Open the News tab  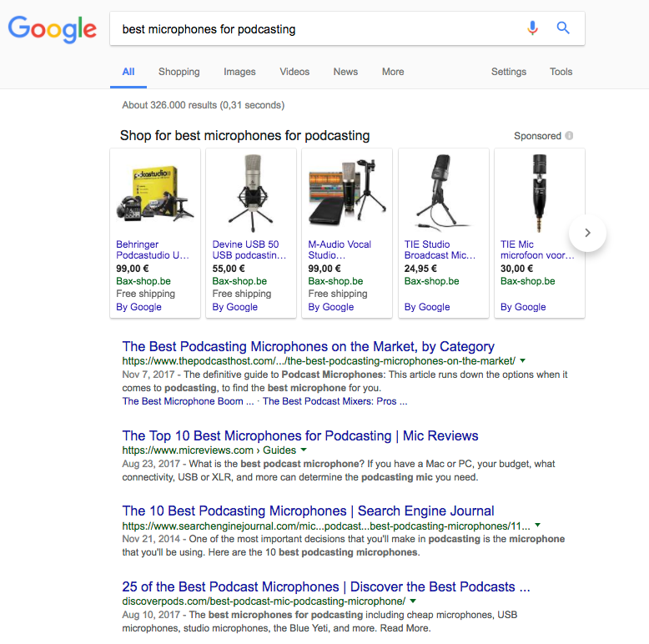[345, 72]
